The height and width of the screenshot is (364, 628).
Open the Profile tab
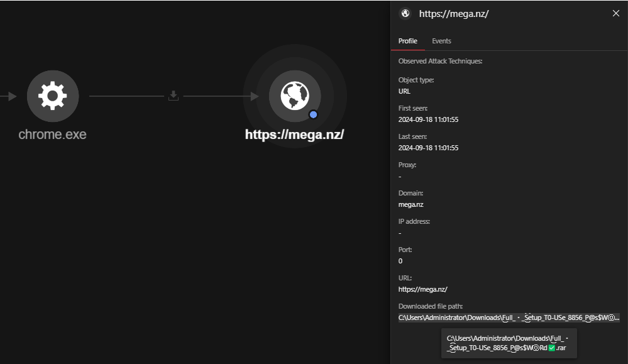point(408,41)
